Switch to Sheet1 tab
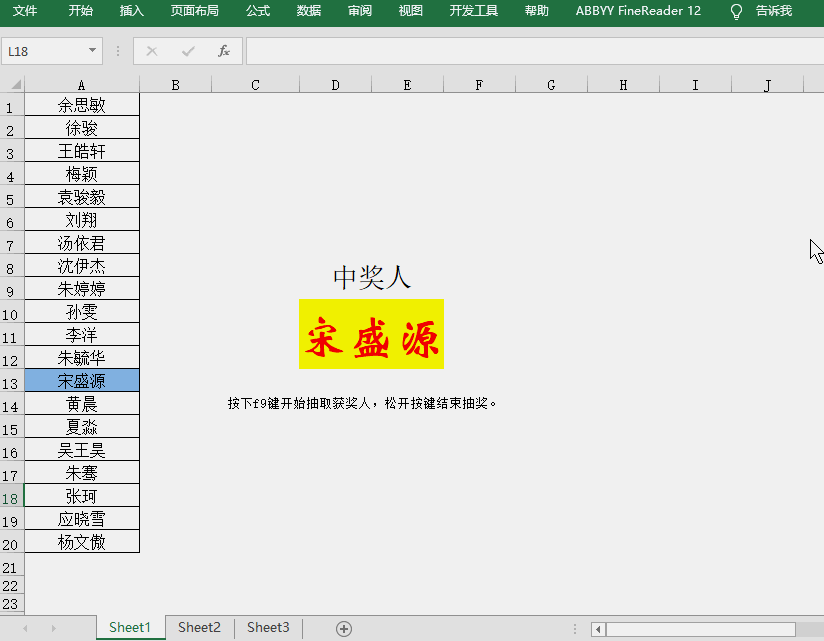 tap(130, 628)
